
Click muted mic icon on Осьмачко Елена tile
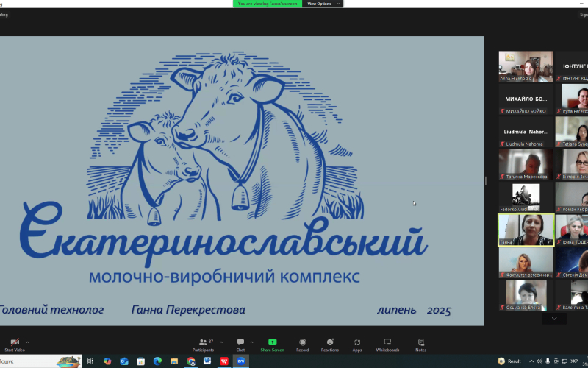pyautogui.click(x=503, y=308)
